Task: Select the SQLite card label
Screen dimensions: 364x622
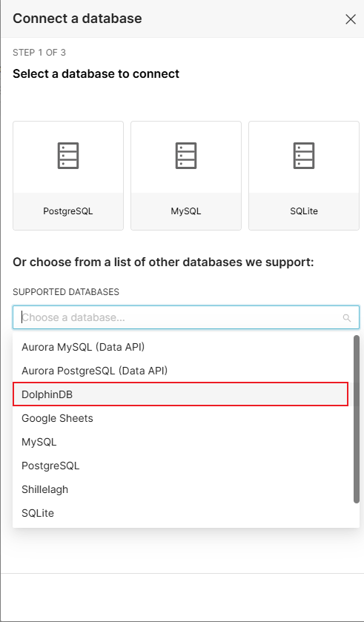Action: point(304,211)
